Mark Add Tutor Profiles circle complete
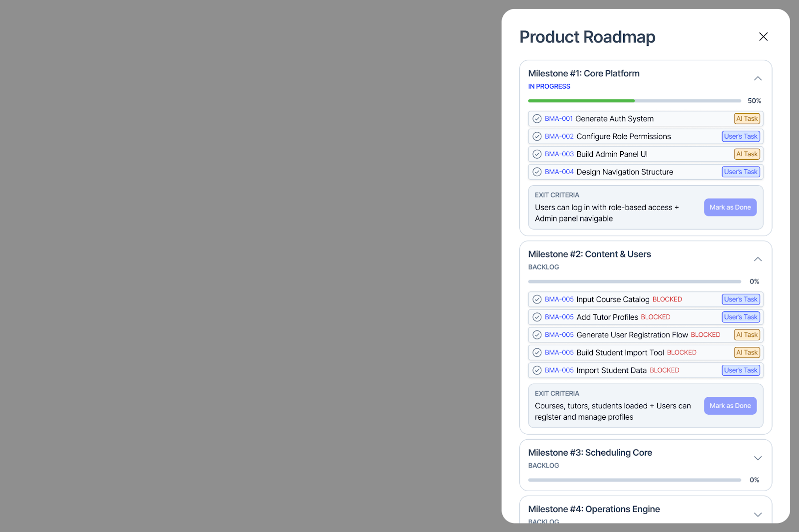The image size is (799, 532). (537, 317)
